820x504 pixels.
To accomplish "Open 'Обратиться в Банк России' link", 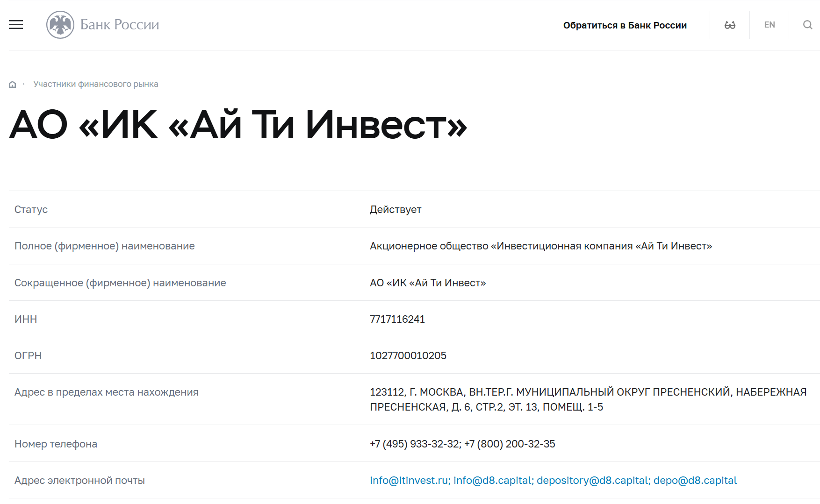I will coord(625,25).
